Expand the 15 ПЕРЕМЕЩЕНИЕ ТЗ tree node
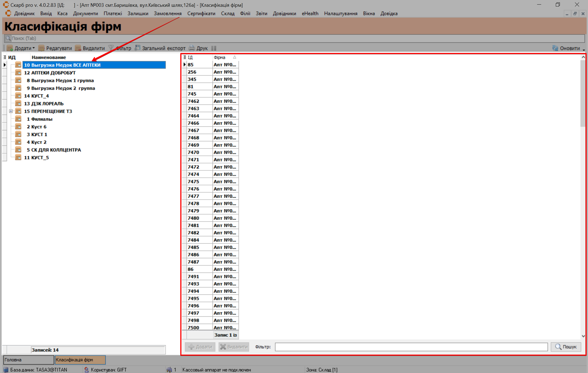This screenshot has width=588, height=373. pyautogui.click(x=11, y=111)
